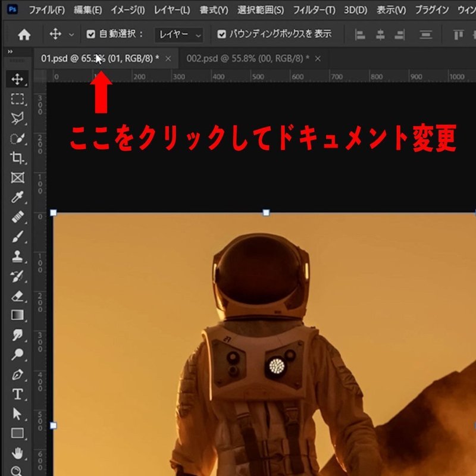Close the 002.psd document tab
Screen dimensions: 476x476
(318, 58)
